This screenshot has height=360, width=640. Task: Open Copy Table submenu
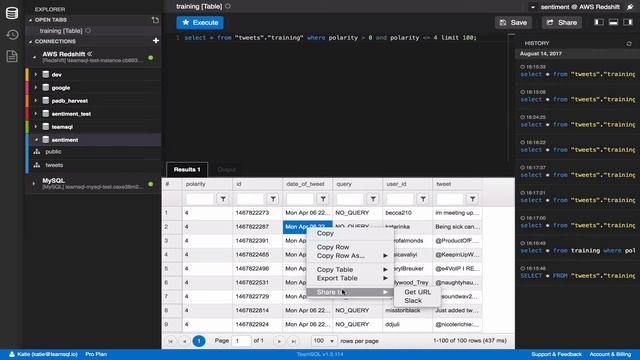[350, 269]
